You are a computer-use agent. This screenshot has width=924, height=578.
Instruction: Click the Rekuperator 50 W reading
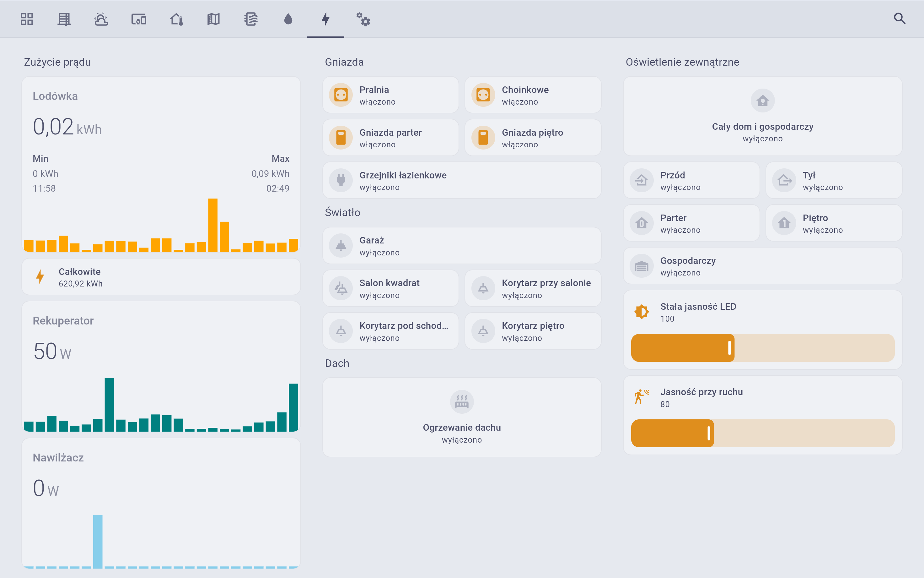[52, 351]
